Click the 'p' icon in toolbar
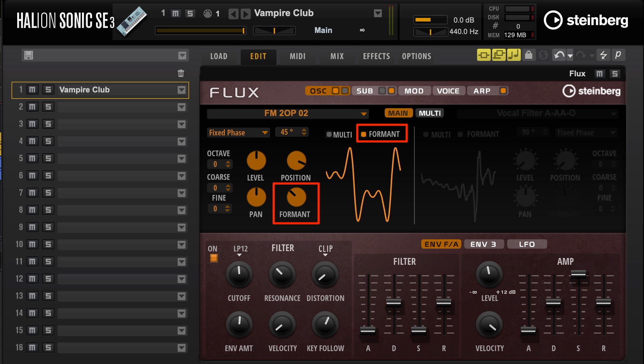644x364 pixels. (x=618, y=55)
